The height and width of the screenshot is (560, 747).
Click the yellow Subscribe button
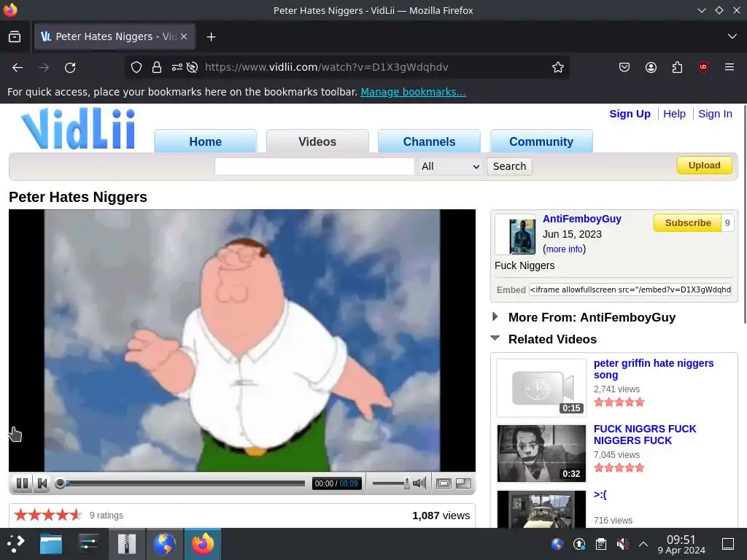687,223
